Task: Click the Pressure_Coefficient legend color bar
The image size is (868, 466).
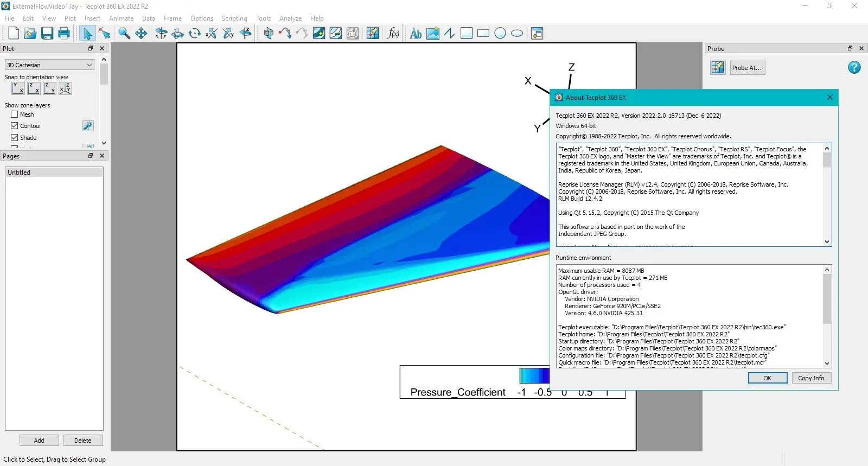Action: pos(534,376)
